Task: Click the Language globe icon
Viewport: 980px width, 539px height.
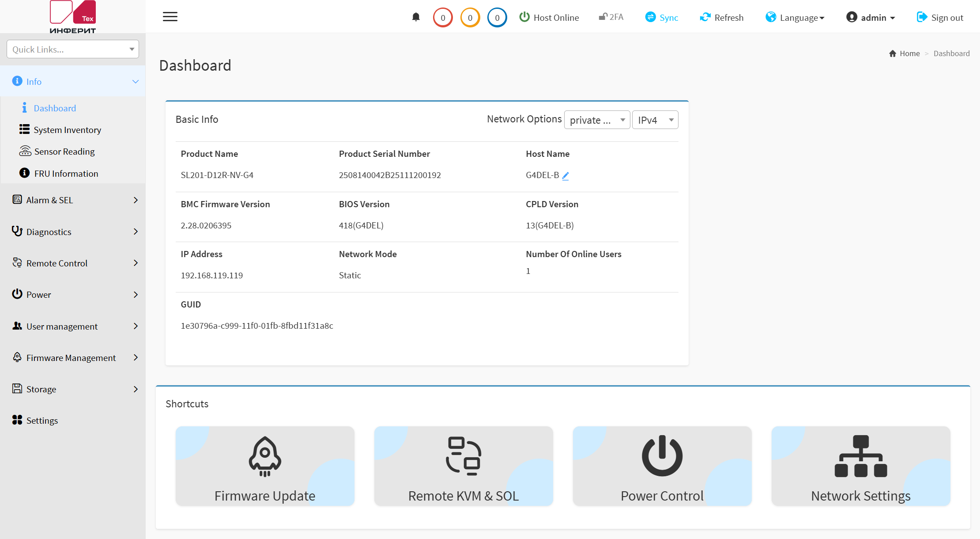Action: (x=771, y=17)
